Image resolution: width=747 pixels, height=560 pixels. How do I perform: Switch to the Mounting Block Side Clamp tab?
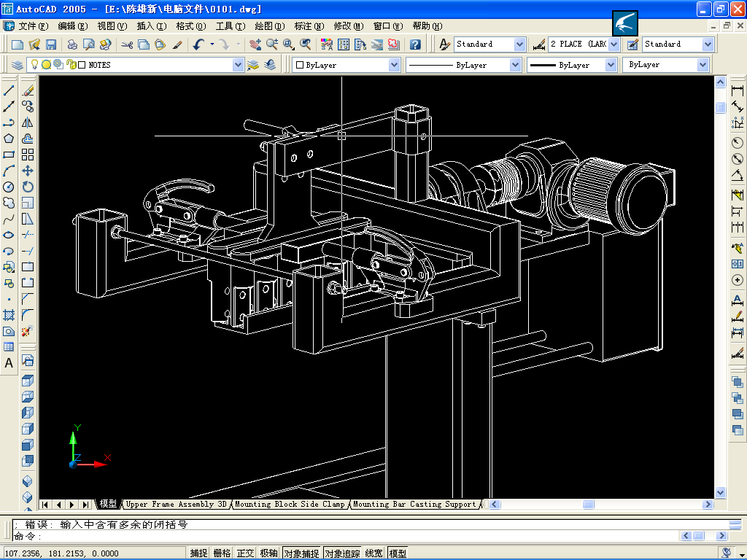[290, 504]
